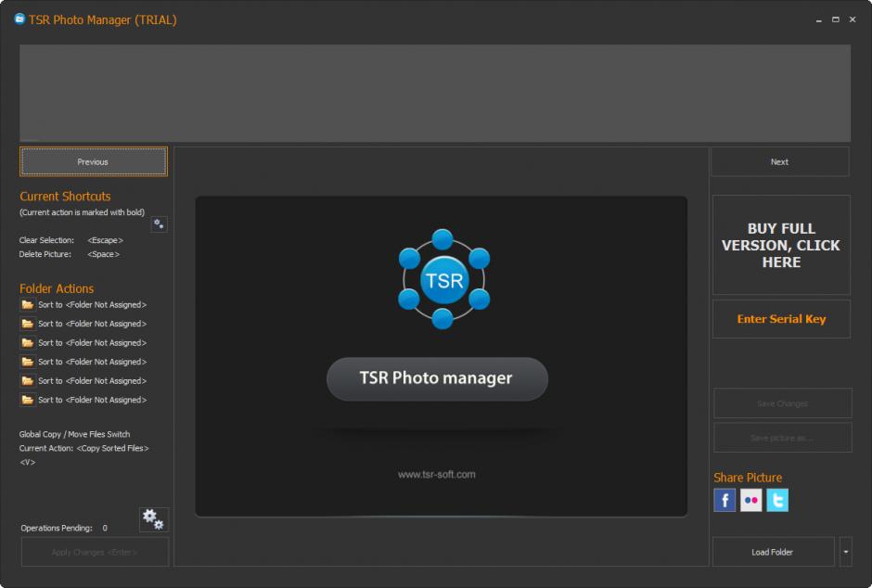Click 'Delete Picture:' shortcut label
The width and height of the screenshot is (872, 588).
(45, 254)
